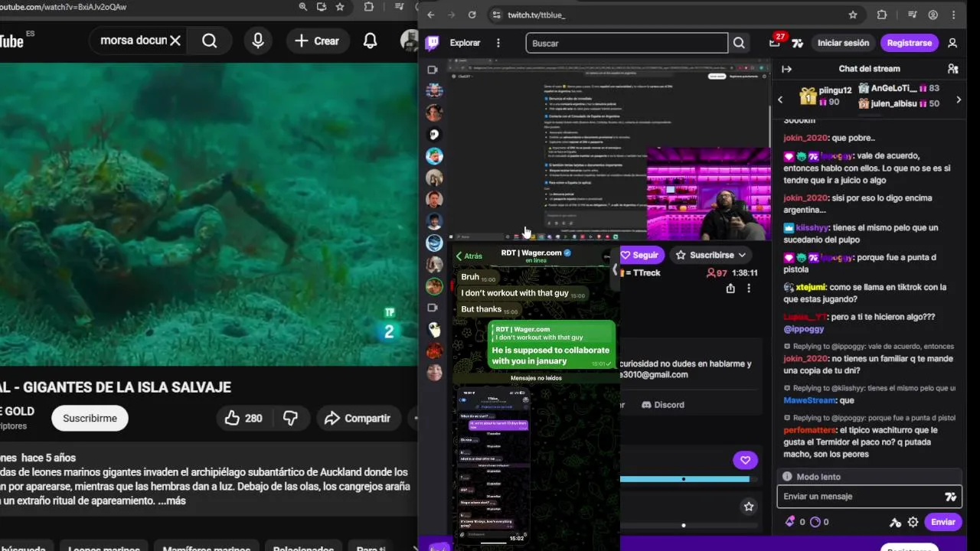Click the blue progress bar in channel panel
This screenshot has width=980, height=551.
pos(684,479)
